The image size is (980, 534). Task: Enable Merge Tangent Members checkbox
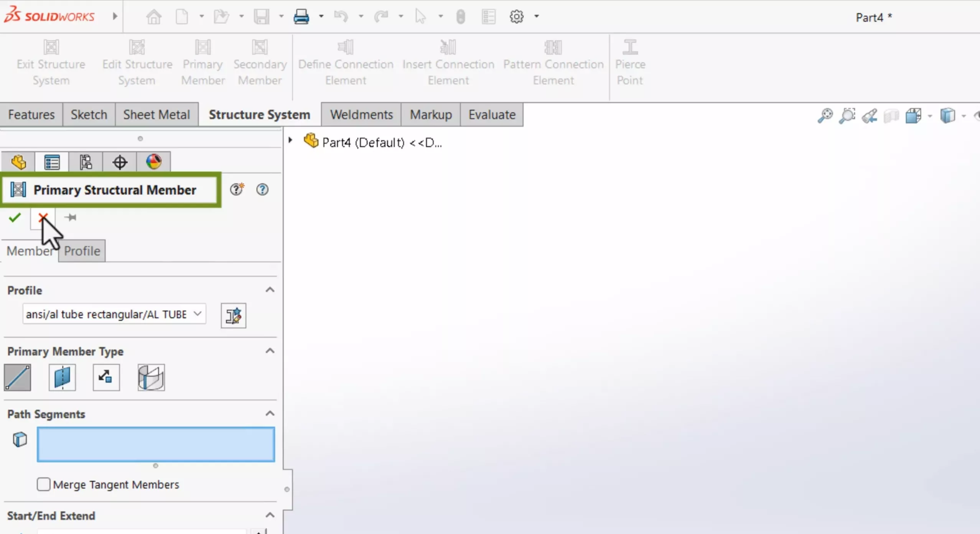coord(43,484)
